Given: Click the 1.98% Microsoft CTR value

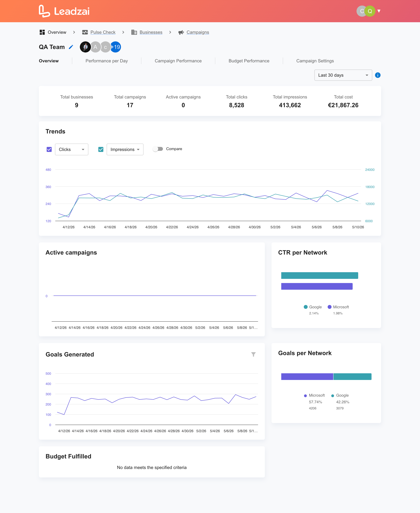Looking at the screenshot, I should click(338, 313).
